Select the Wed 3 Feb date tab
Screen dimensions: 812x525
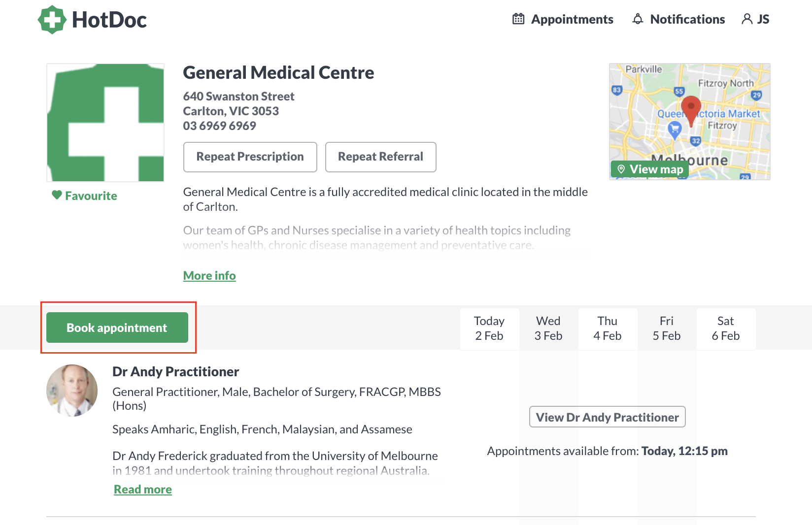click(548, 328)
